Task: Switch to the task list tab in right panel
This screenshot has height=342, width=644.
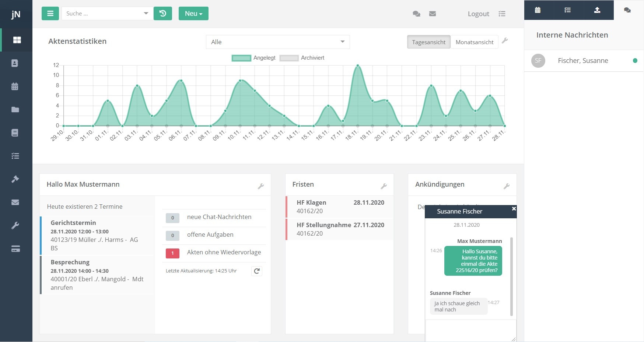Action: tap(567, 10)
